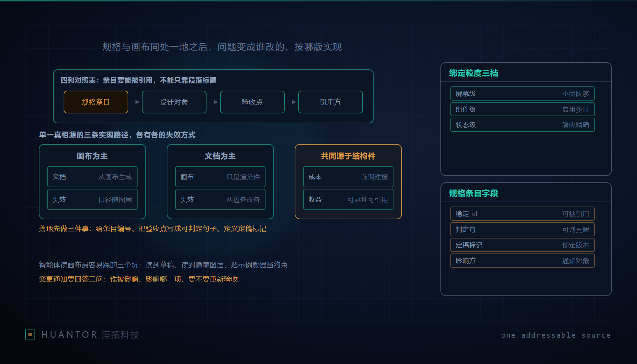Click the orange line starting 变更通知要回答三问

(139, 279)
